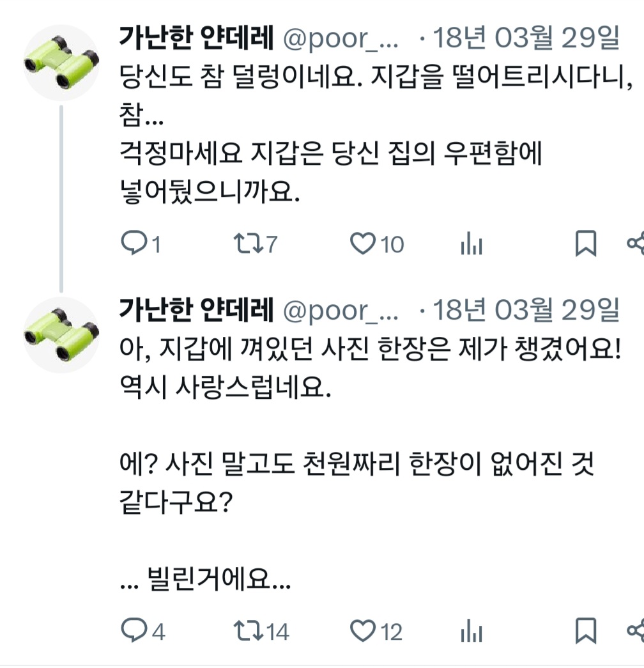Click the @poor_... handle on second tweet

[x=341, y=311]
